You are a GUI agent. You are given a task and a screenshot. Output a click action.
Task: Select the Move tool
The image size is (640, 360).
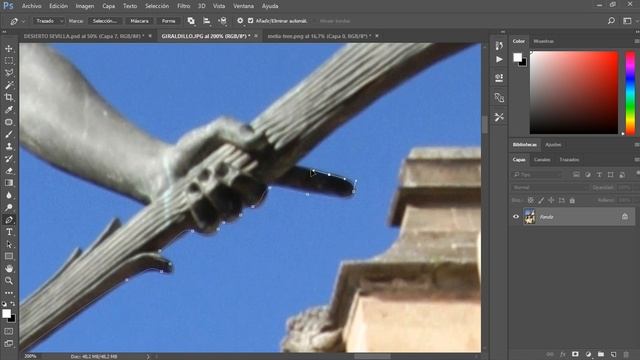[x=9, y=49]
